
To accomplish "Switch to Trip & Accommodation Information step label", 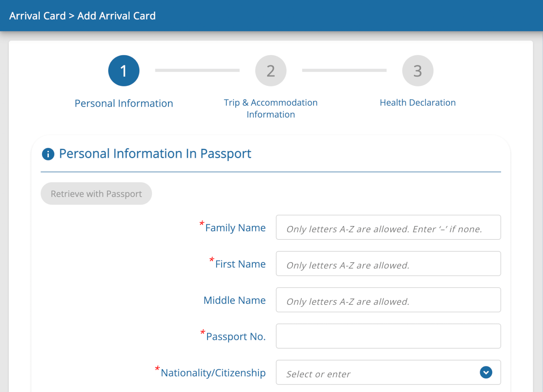I will click(x=271, y=108).
